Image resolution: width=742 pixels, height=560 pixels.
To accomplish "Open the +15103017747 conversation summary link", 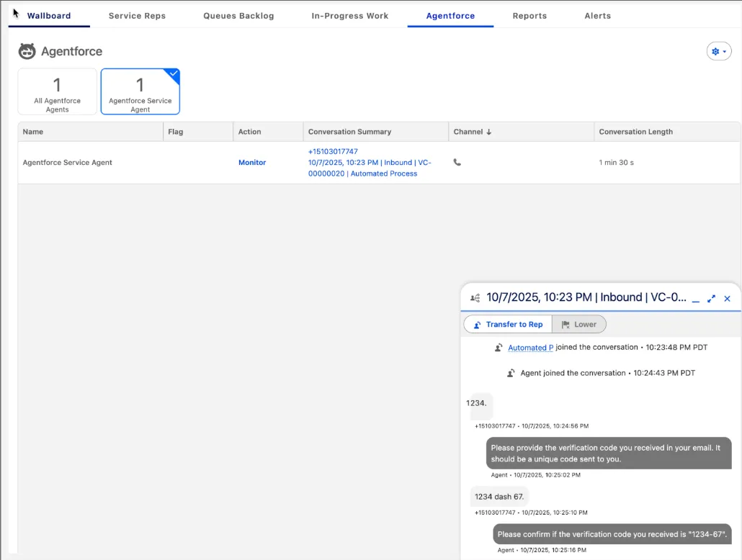I will (x=333, y=152).
